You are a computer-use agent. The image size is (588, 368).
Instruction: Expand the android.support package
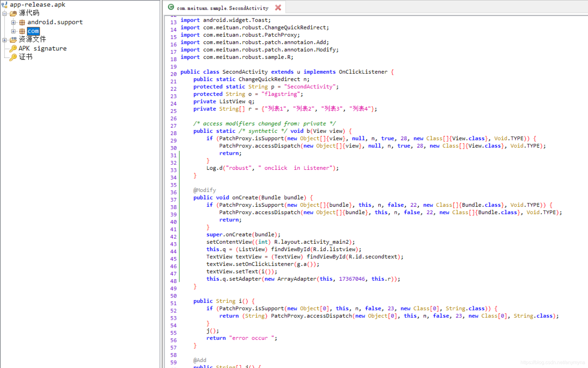[13, 22]
